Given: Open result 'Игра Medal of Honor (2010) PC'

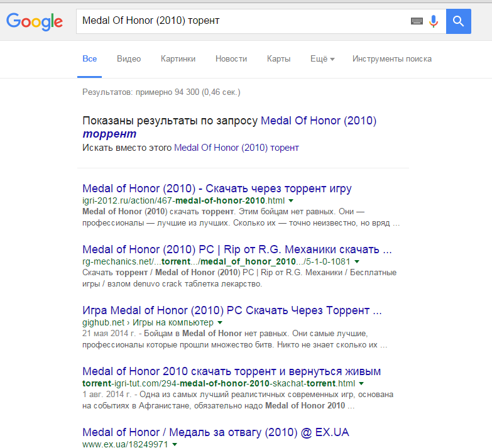Looking at the screenshot, I should [x=232, y=310].
